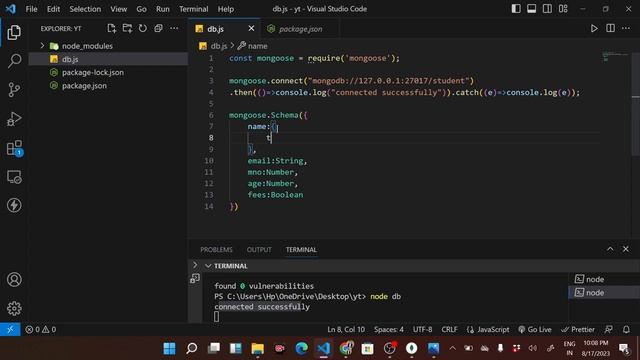Click Ln 8, Col 10 in status bar
This screenshot has height=360, width=640.
coord(346,329)
